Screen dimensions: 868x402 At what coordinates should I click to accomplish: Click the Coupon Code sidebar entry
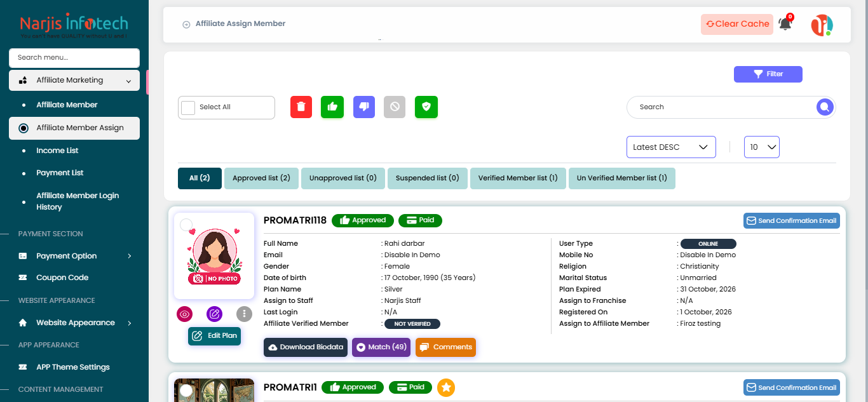point(62,278)
